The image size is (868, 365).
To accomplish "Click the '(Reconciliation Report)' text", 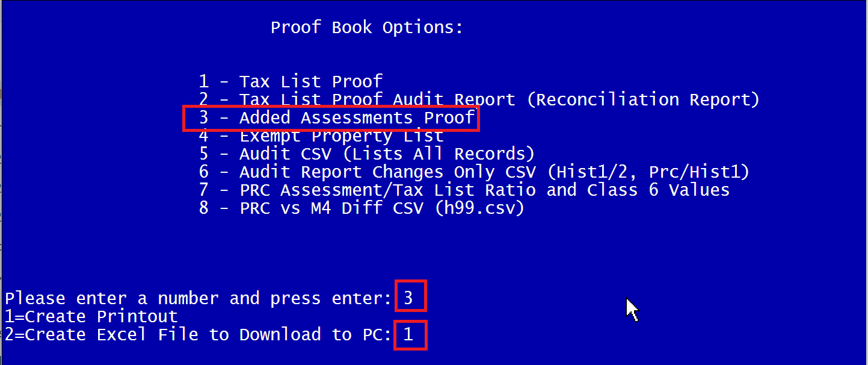I will pos(643,99).
